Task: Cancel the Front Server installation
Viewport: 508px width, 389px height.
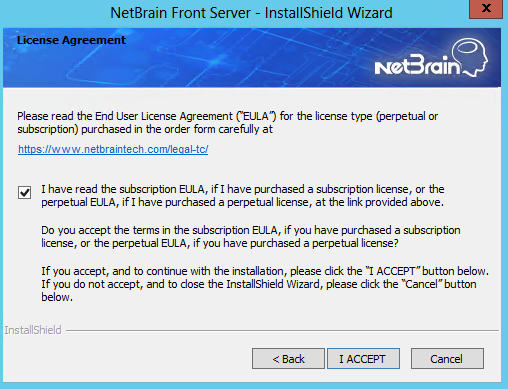Action: [447, 359]
